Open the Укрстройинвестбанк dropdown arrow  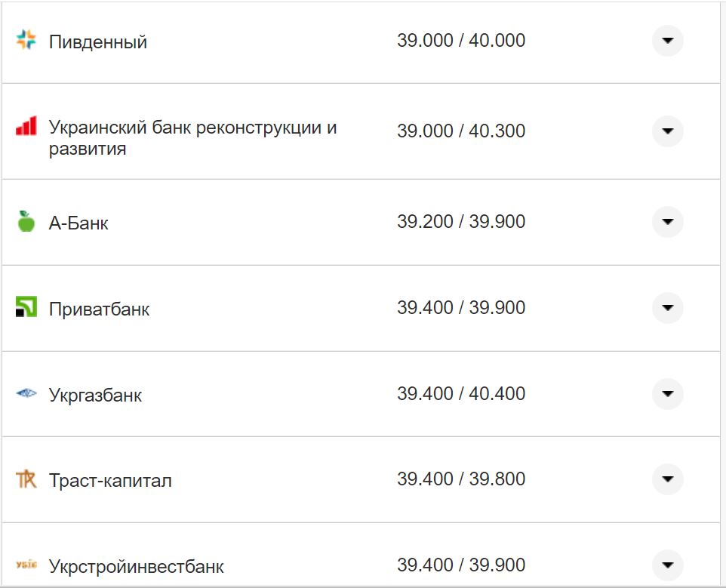pos(667,564)
